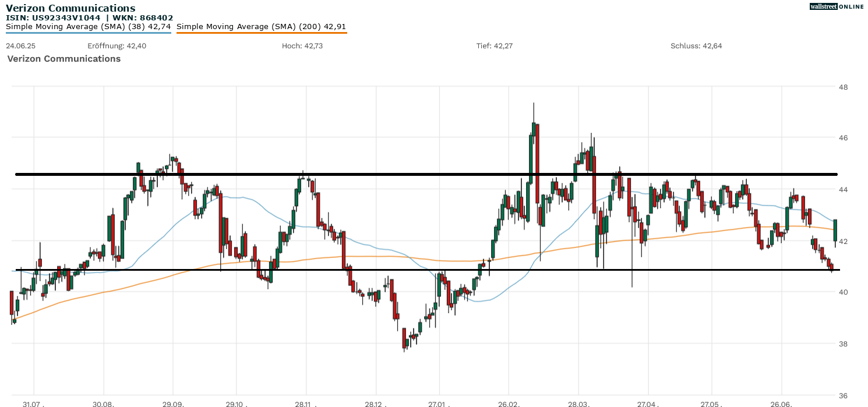Click the x-axis date 26.02.
Image resolution: width=868 pixels, height=407 pixels.
[x=509, y=404]
